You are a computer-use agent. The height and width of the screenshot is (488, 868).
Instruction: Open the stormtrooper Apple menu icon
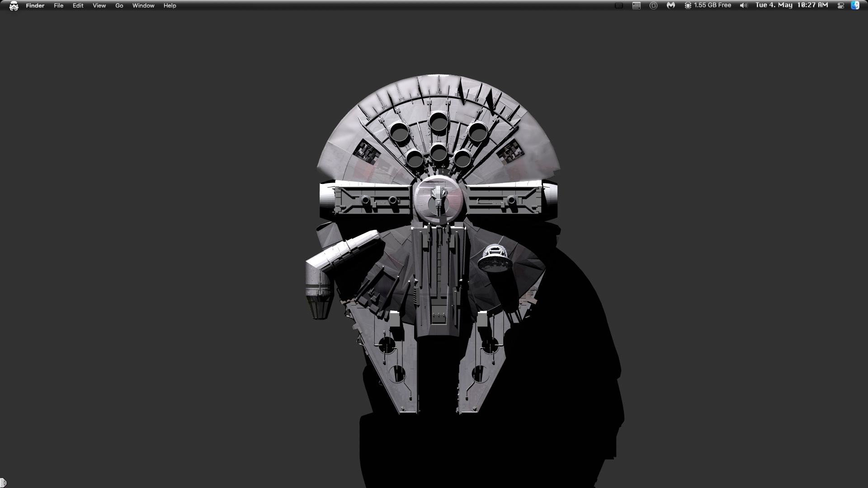coord(14,6)
